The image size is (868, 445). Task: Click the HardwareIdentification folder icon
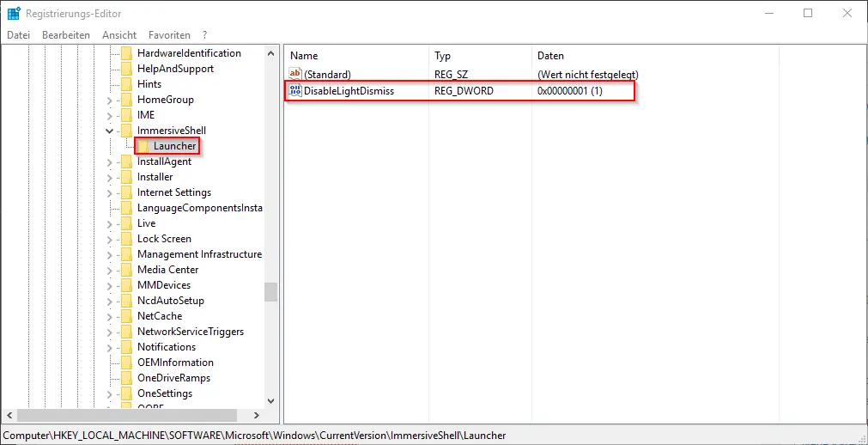(127, 53)
